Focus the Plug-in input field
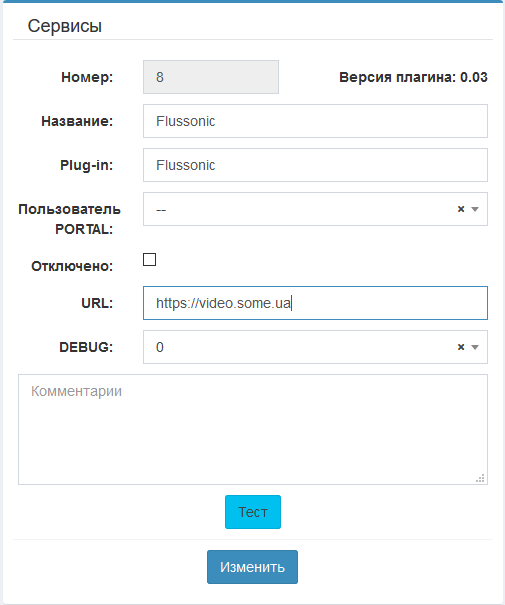The height and width of the screenshot is (605, 505). pyautogui.click(x=315, y=165)
